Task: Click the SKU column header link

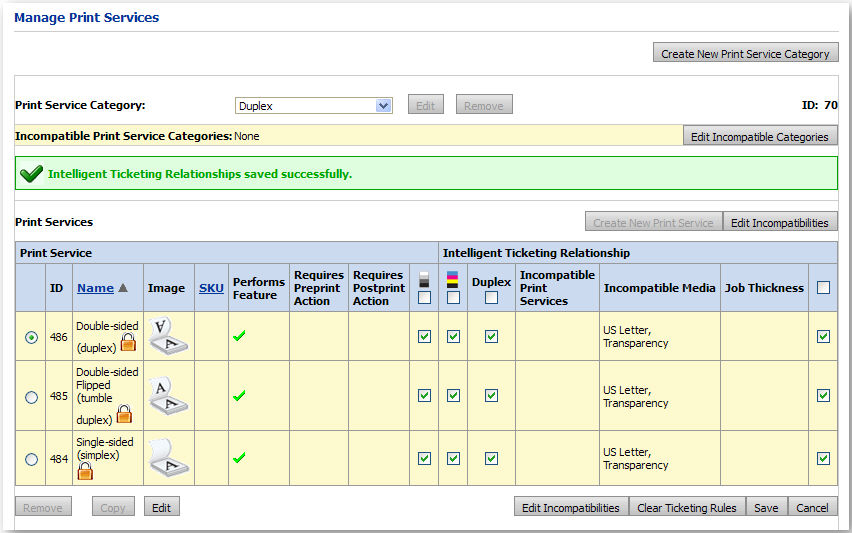Action: [211, 288]
